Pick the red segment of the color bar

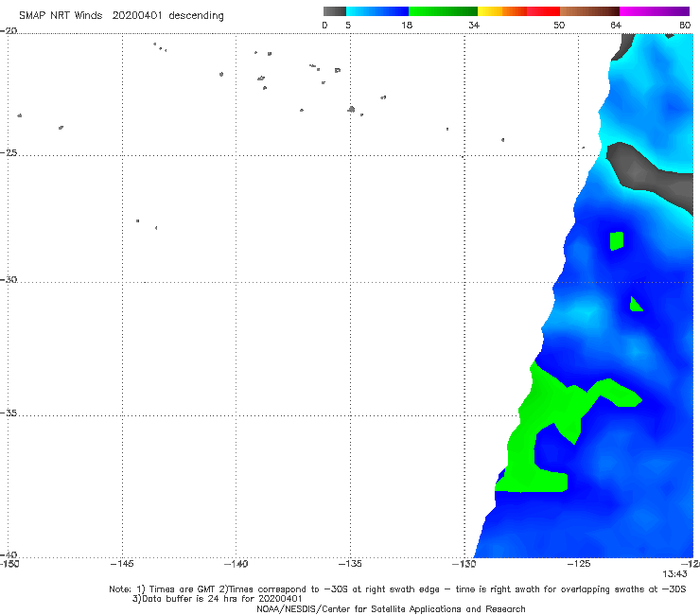pos(543,11)
